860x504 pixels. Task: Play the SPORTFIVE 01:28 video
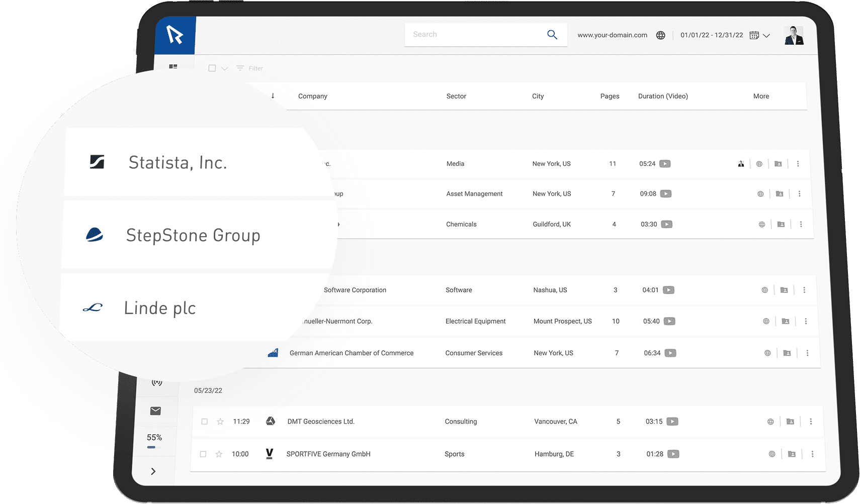673,454
